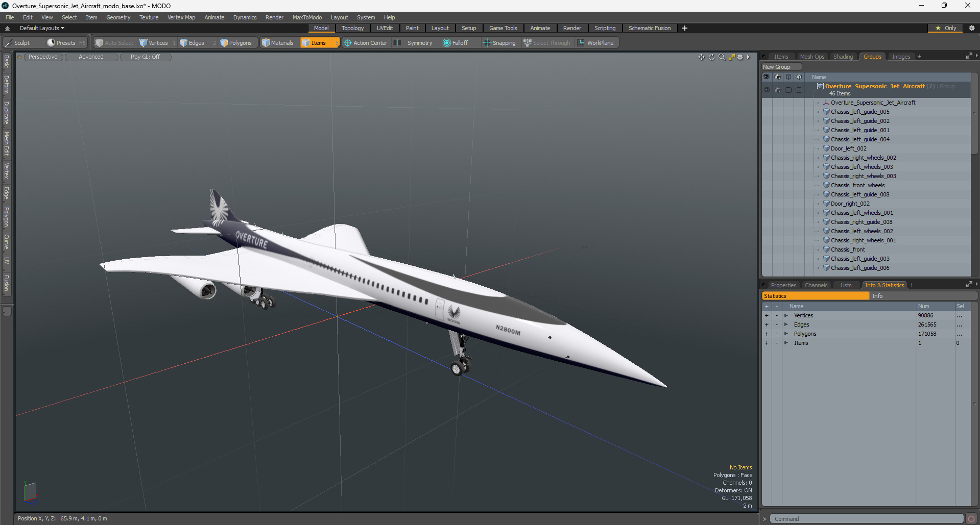Toggle Snapping

[x=499, y=43]
